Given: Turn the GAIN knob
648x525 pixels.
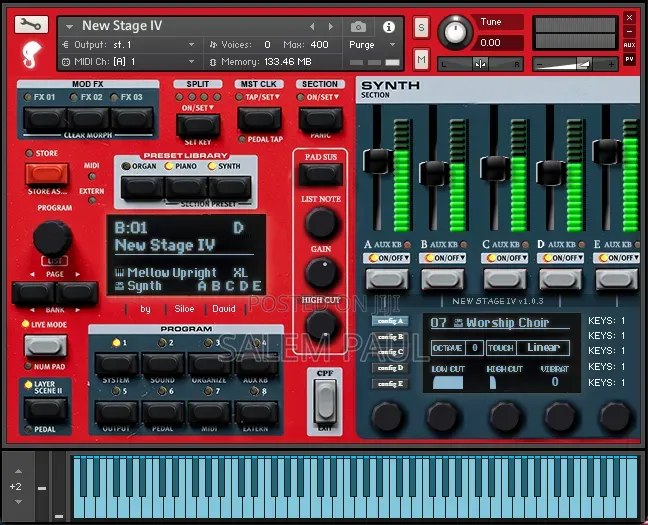Looking at the screenshot, I should 321,272.
